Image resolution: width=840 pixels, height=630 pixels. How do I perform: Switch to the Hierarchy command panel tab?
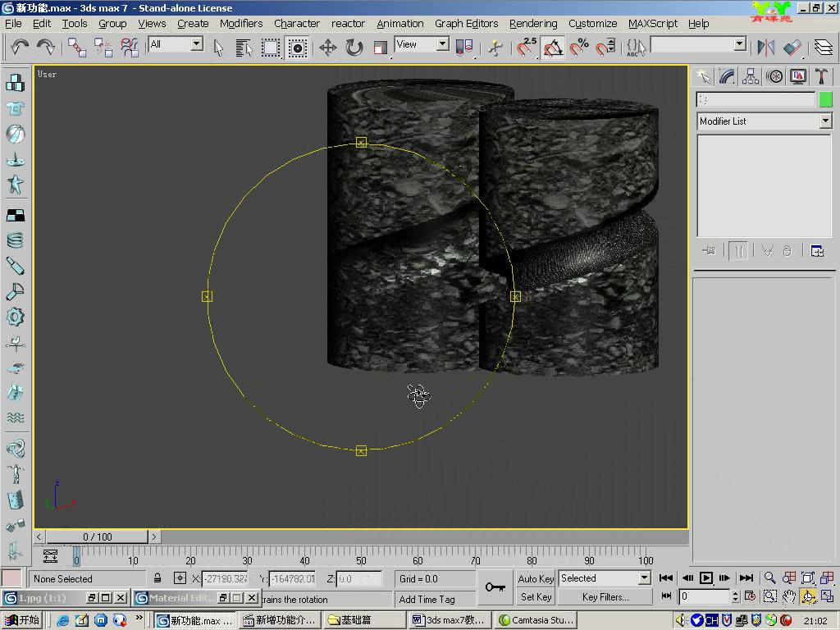(x=751, y=76)
